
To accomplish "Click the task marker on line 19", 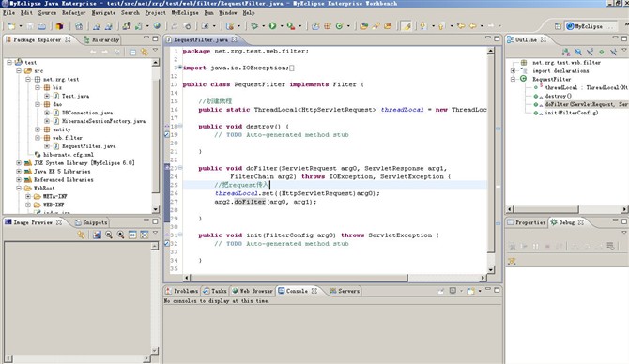I will [x=167, y=135].
